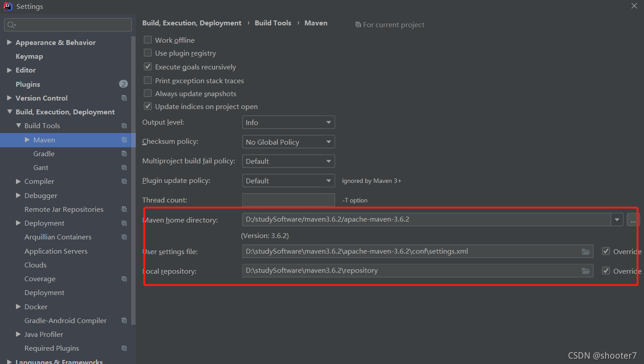Uncheck Execute goals recursively

(x=148, y=67)
